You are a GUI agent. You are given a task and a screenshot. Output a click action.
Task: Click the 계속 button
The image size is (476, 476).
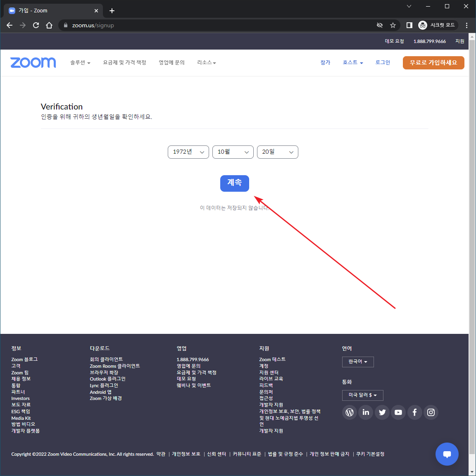click(x=235, y=183)
